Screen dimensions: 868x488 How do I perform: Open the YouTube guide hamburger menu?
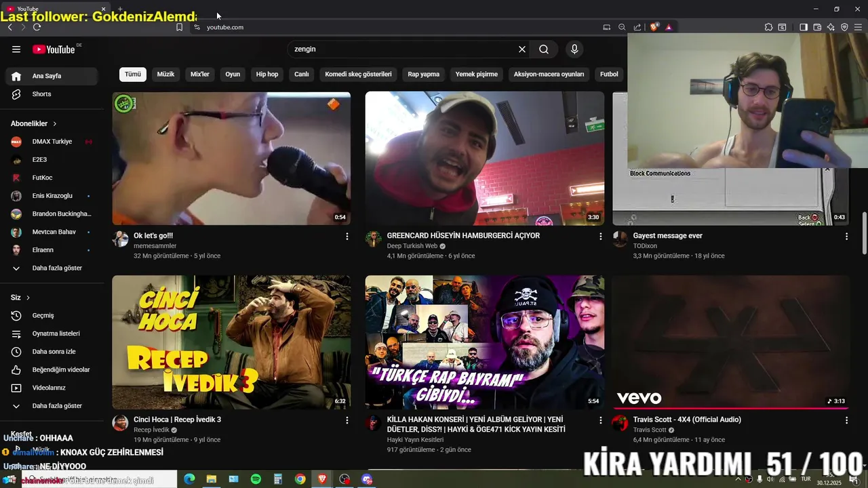pos(16,49)
